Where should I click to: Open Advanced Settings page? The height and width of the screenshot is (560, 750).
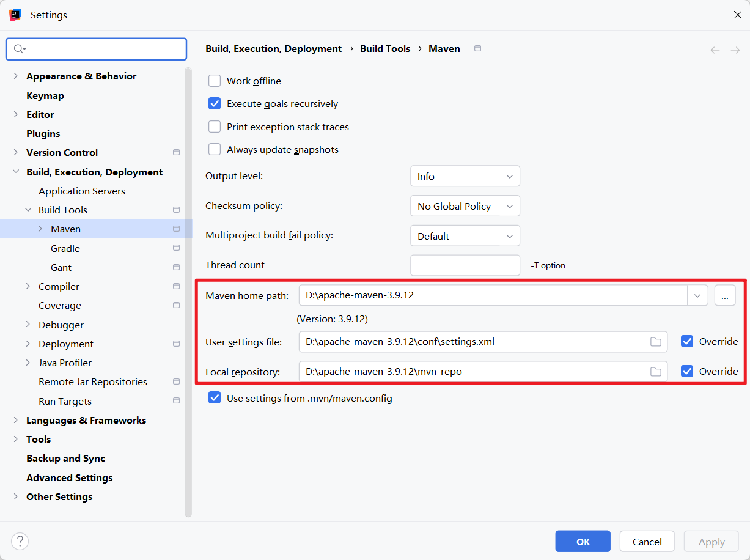click(70, 477)
